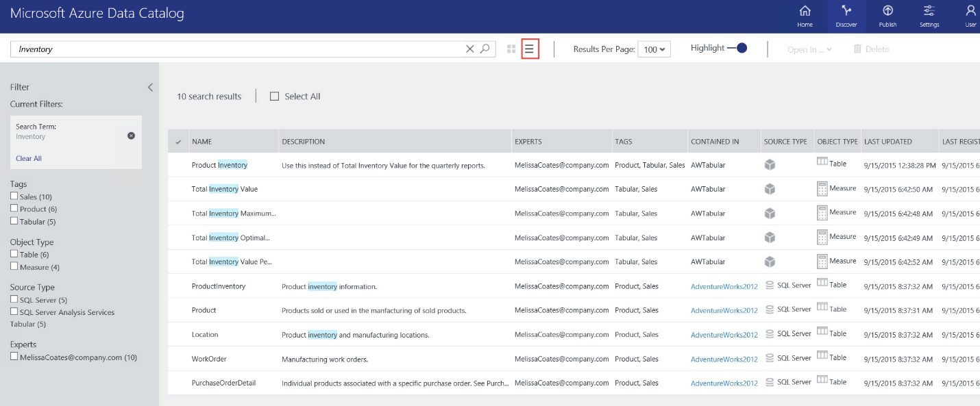Open AdventureWorks2012 link in Location row
The width and height of the screenshot is (980, 406).
coord(724,335)
